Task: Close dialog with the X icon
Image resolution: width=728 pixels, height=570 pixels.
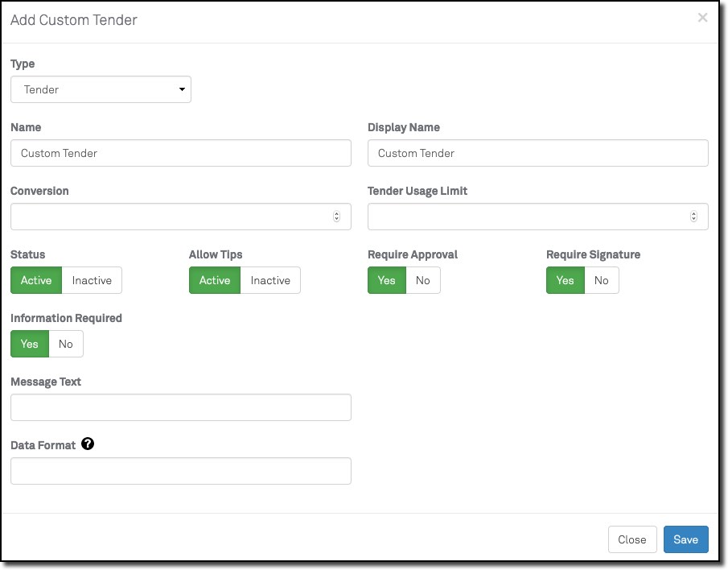Action: click(702, 18)
